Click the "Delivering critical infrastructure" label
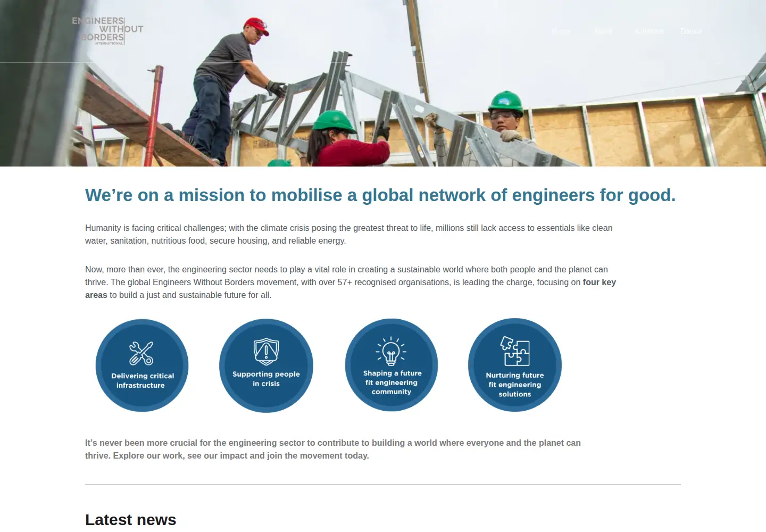This screenshot has width=766, height=532. tap(142, 380)
